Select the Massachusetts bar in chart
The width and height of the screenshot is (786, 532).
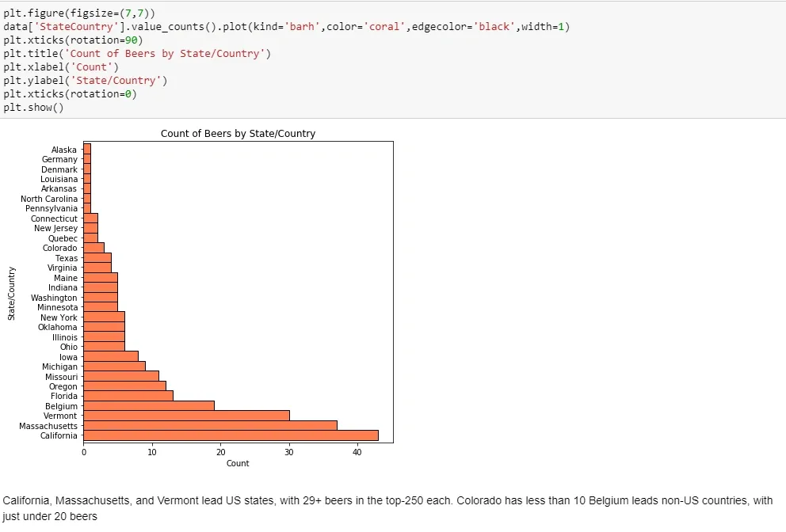210,425
